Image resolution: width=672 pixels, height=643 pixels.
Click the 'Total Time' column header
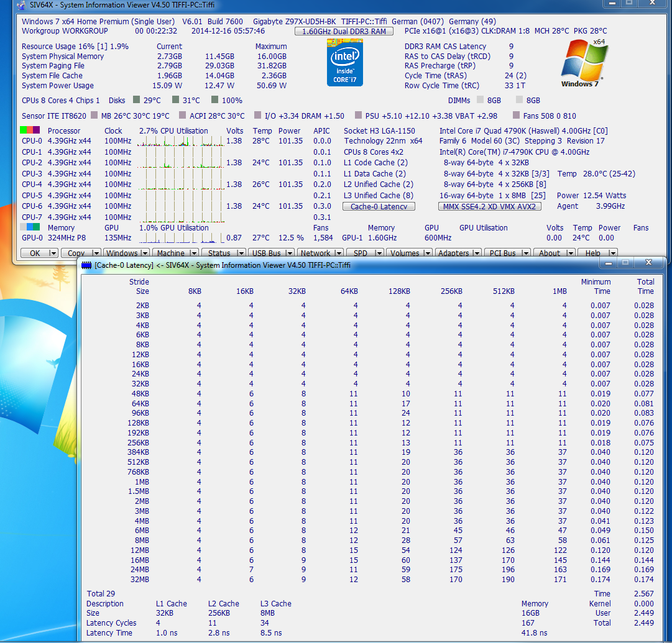click(645, 286)
